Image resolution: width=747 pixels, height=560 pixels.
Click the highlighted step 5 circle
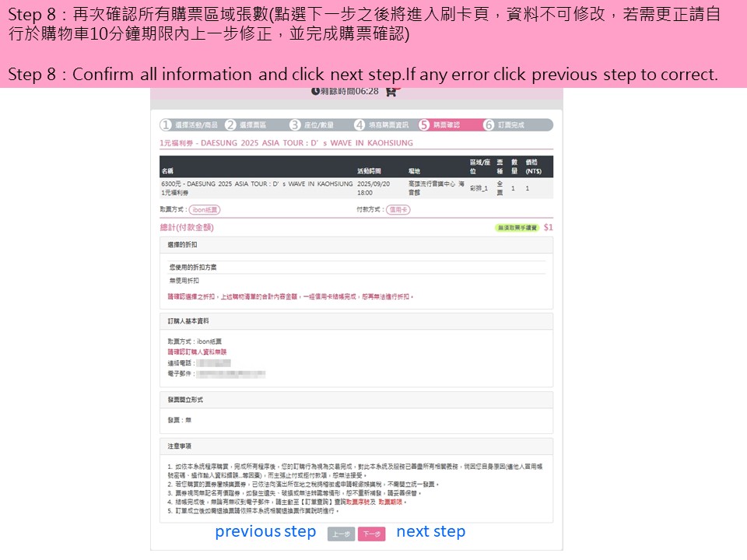424,124
